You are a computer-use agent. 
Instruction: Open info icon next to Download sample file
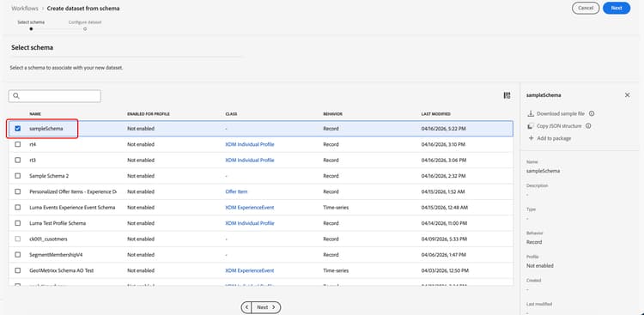pos(592,114)
